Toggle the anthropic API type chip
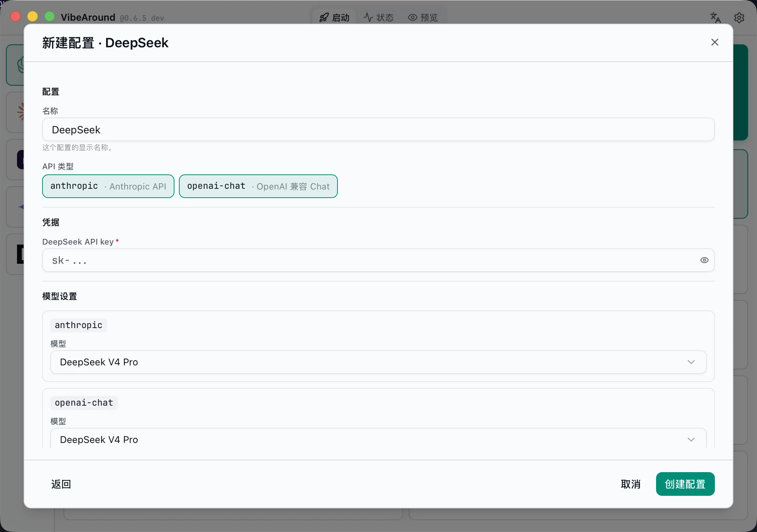Viewport: 757px width, 532px height. [108, 186]
